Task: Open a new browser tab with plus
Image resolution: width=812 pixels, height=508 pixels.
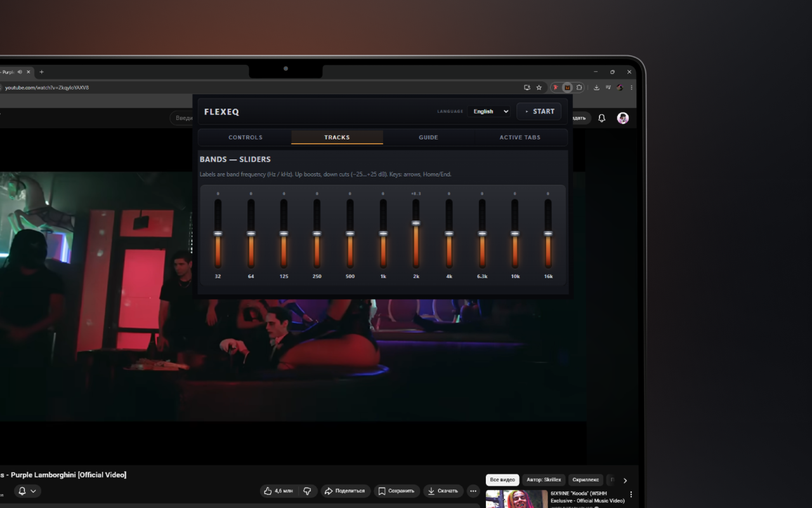Action: coord(42,72)
